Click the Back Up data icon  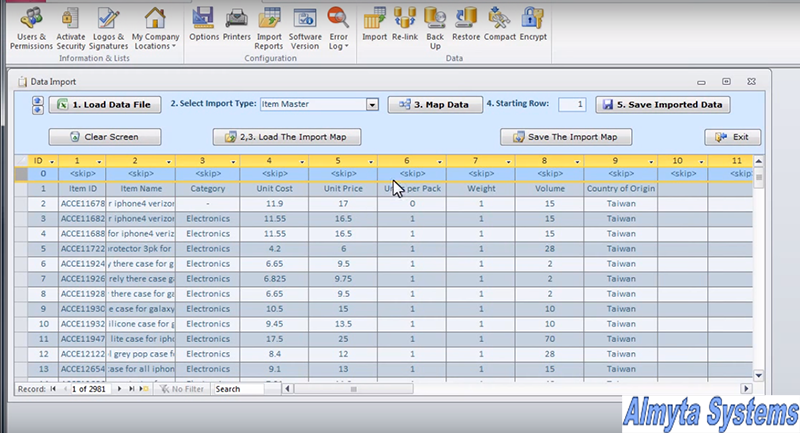coord(435,25)
